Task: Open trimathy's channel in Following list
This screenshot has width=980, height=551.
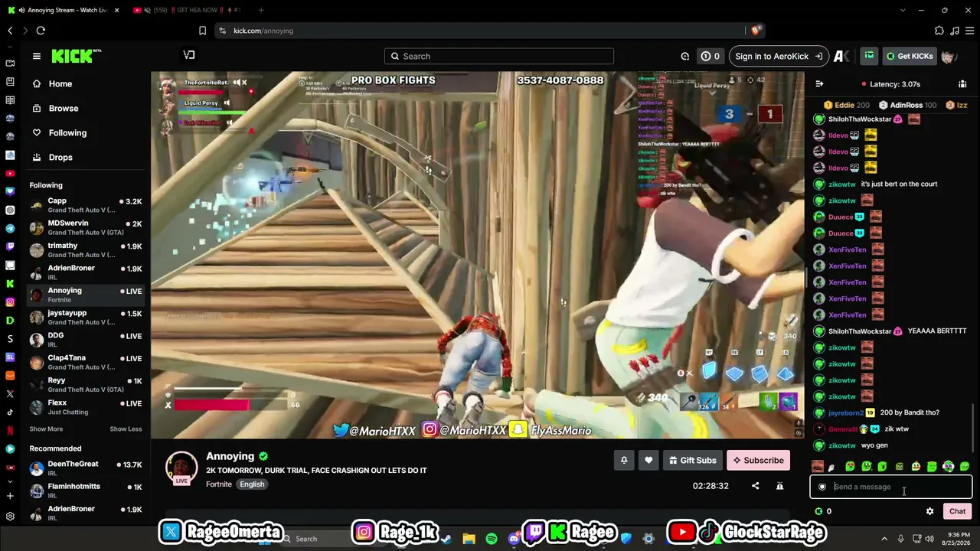Action: click(85, 249)
